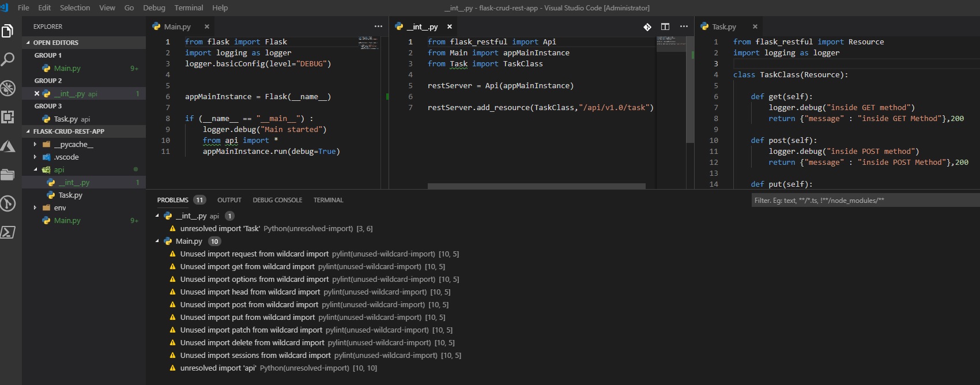Viewport: 980px width, 385px height.
Task: Open more actions for Main.py editor group
Action: [378, 27]
